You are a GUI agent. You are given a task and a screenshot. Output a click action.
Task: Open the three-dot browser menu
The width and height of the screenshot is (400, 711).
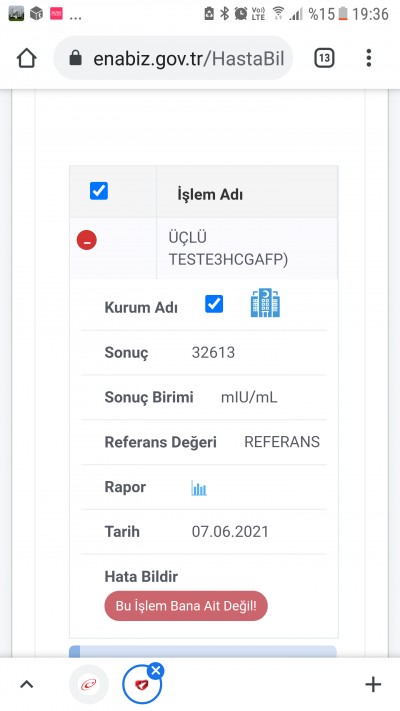point(369,58)
